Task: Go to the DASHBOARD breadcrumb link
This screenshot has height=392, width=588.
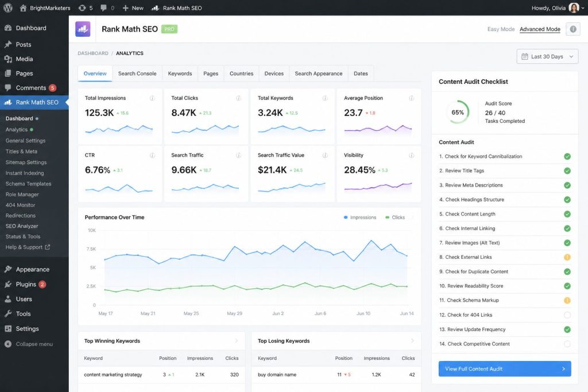Action: 93,53
